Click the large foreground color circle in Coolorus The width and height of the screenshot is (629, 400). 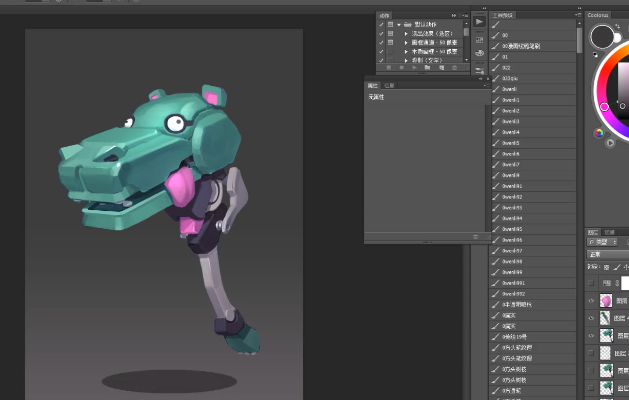coord(602,37)
